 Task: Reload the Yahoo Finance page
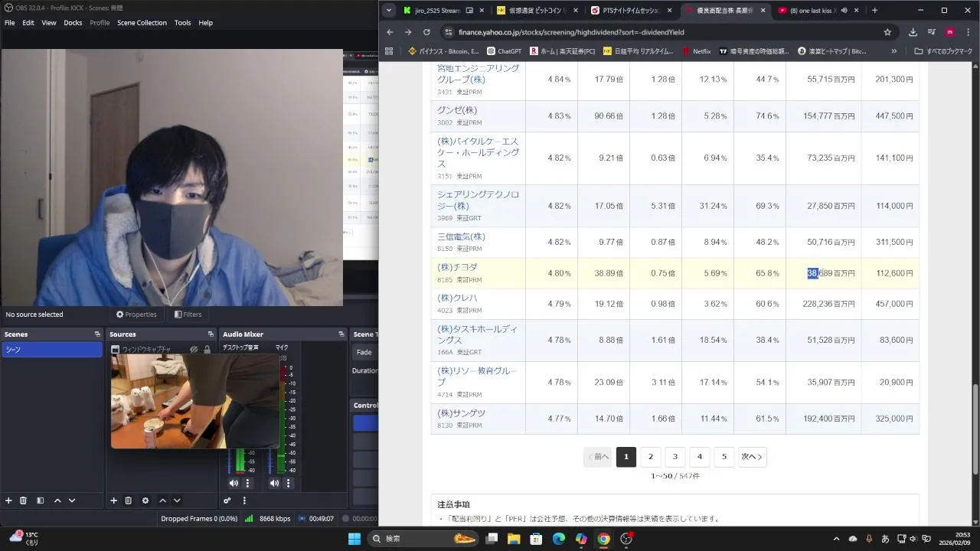click(x=426, y=32)
